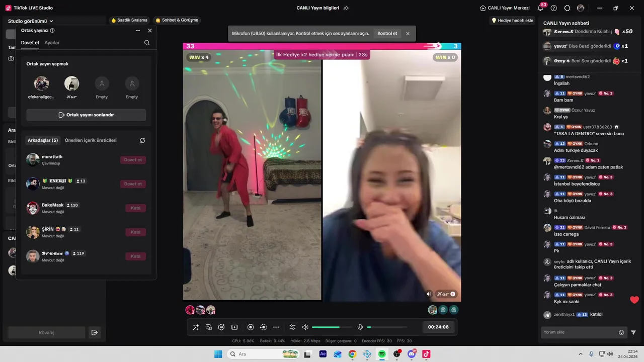The height and width of the screenshot is (362, 644).
Task: Open the audio mixer sliders icon
Action: pyautogui.click(x=292, y=327)
